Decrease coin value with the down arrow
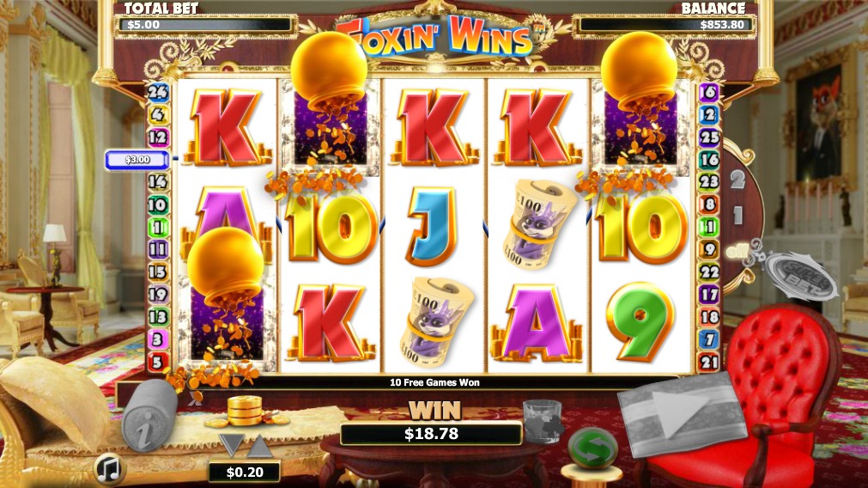The width and height of the screenshot is (868, 488). coord(231,445)
